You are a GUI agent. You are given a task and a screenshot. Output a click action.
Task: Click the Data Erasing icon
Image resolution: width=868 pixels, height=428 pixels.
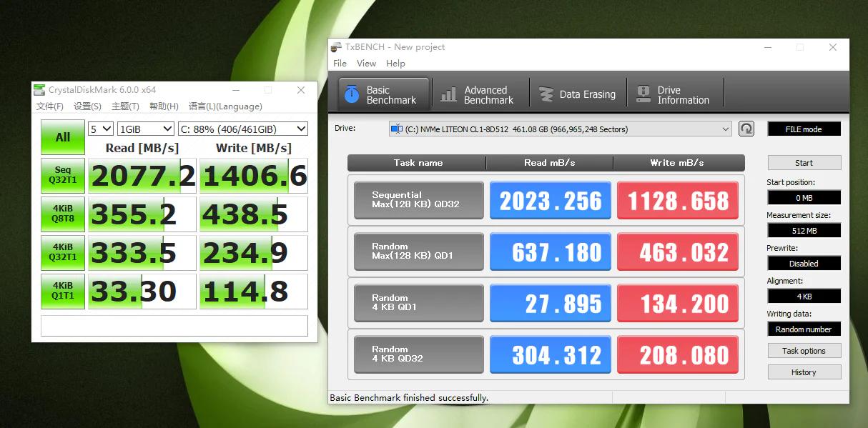tap(546, 94)
